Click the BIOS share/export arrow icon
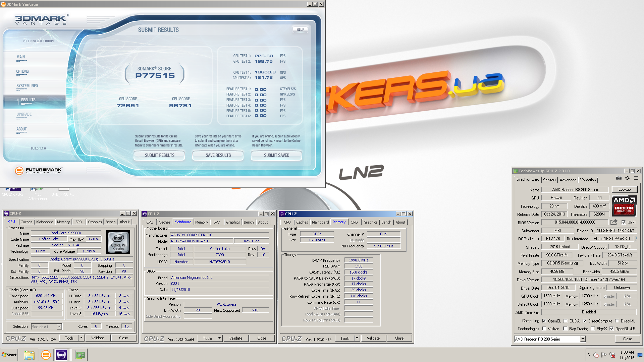This screenshot has height=362, width=644. coord(614,222)
